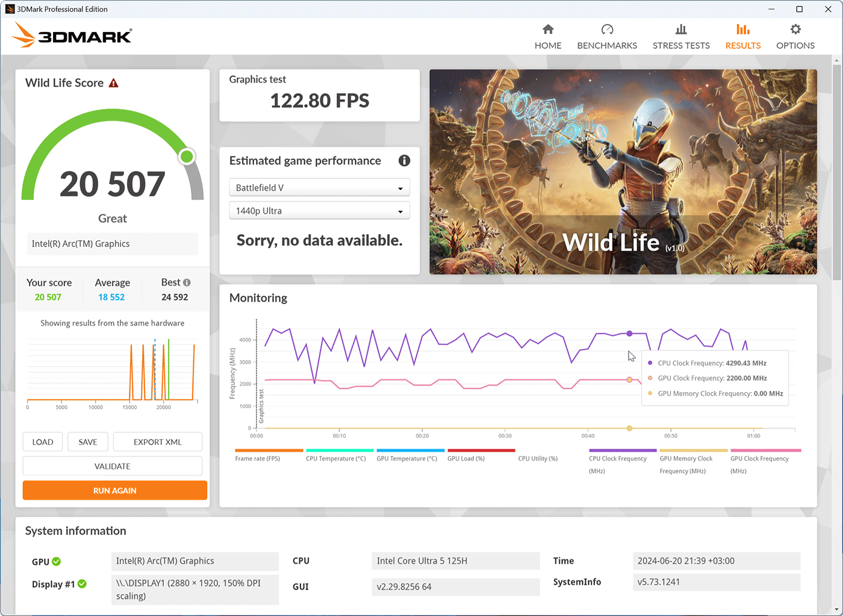Toggle the CPU Utility (%) legend series

538,458
